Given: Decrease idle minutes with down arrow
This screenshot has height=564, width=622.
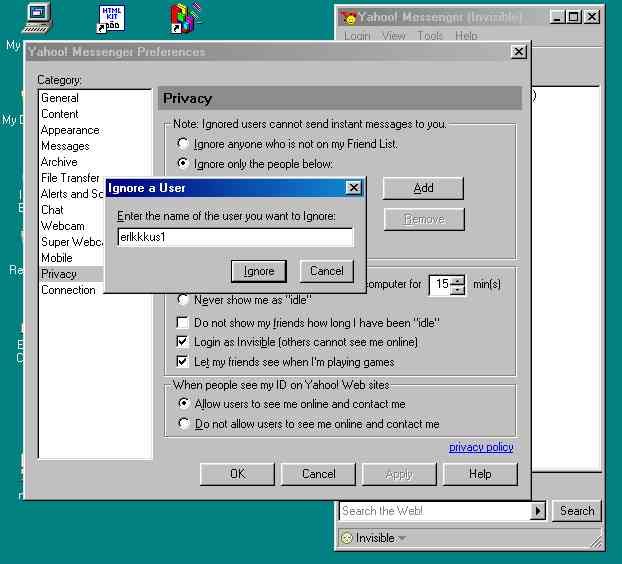Looking at the screenshot, I should click(458, 290).
